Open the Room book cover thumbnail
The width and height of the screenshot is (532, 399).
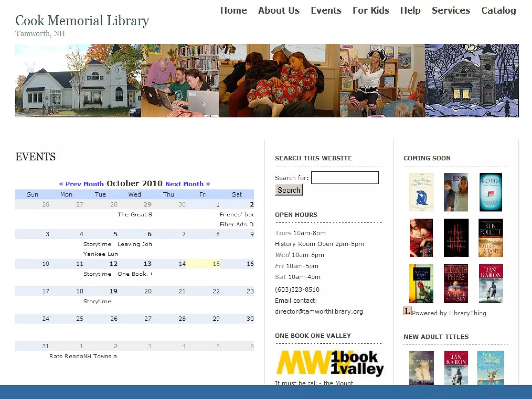(490, 192)
